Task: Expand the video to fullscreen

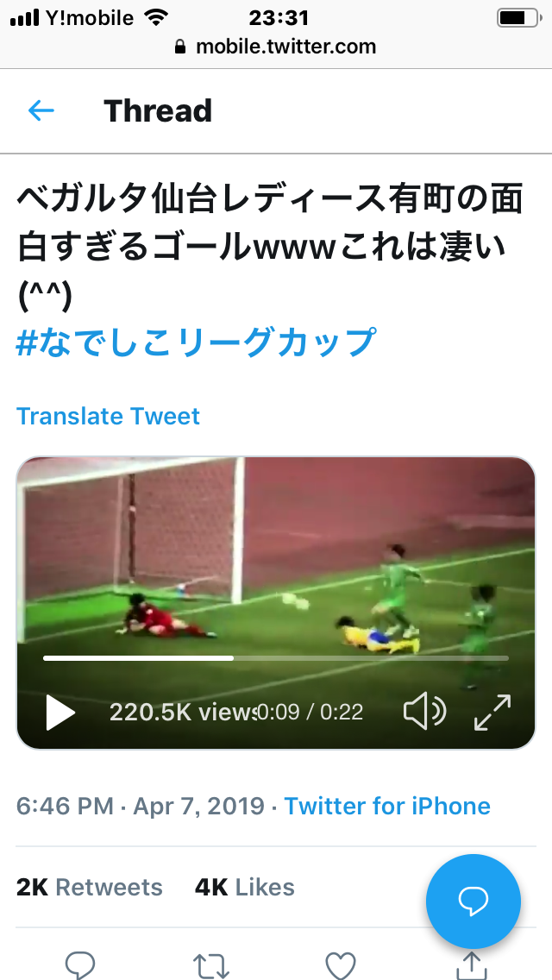Action: pyautogui.click(x=492, y=713)
